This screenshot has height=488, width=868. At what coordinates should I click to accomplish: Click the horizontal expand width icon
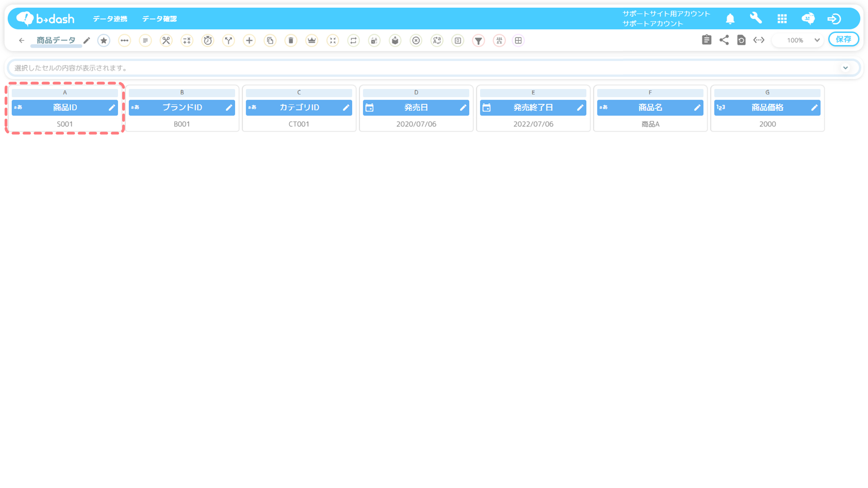pos(759,40)
